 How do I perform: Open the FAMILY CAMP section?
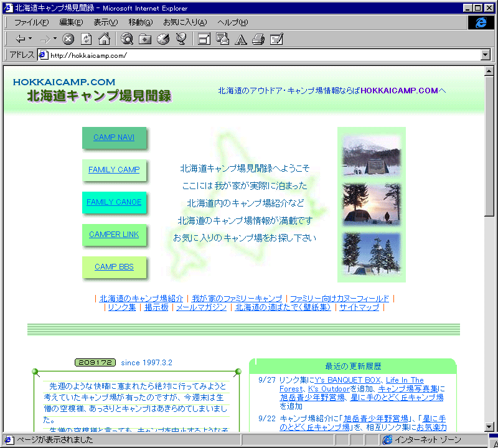click(x=114, y=170)
